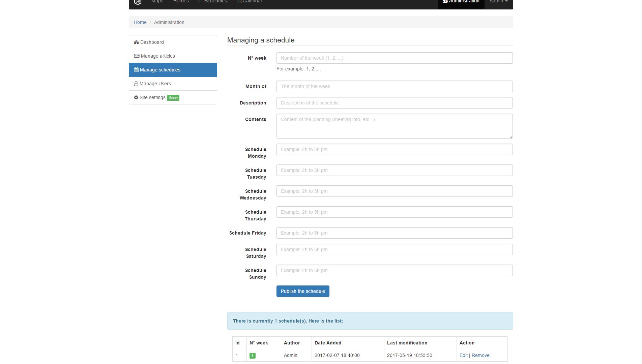
Task: Click the Contents textarea resize handle
Action: coord(511,136)
